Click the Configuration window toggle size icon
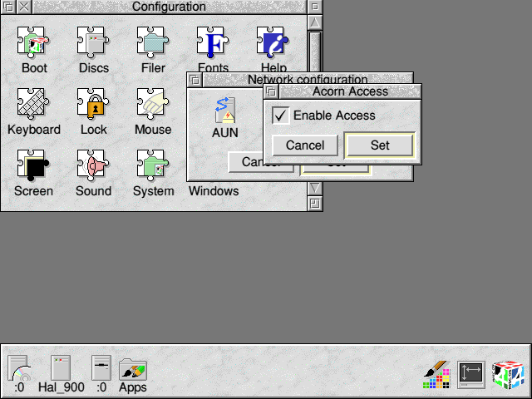This screenshot has width=532, height=399. (x=315, y=7)
